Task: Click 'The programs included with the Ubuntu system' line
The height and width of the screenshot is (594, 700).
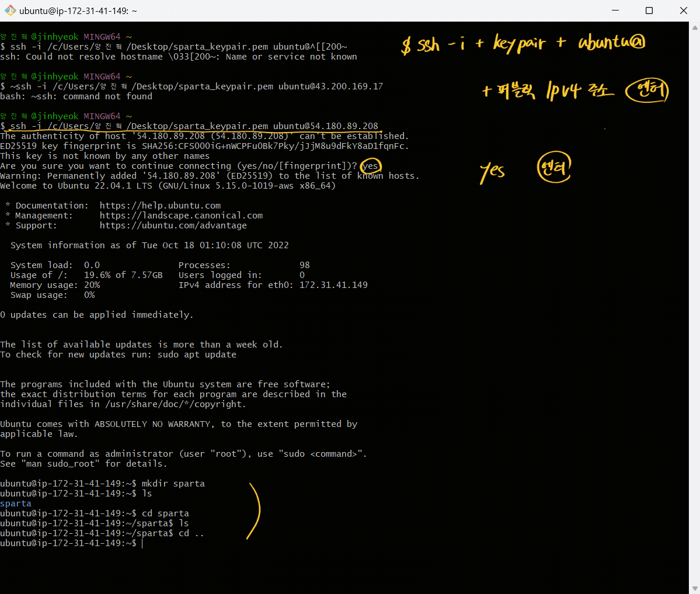Action: pos(165,384)
